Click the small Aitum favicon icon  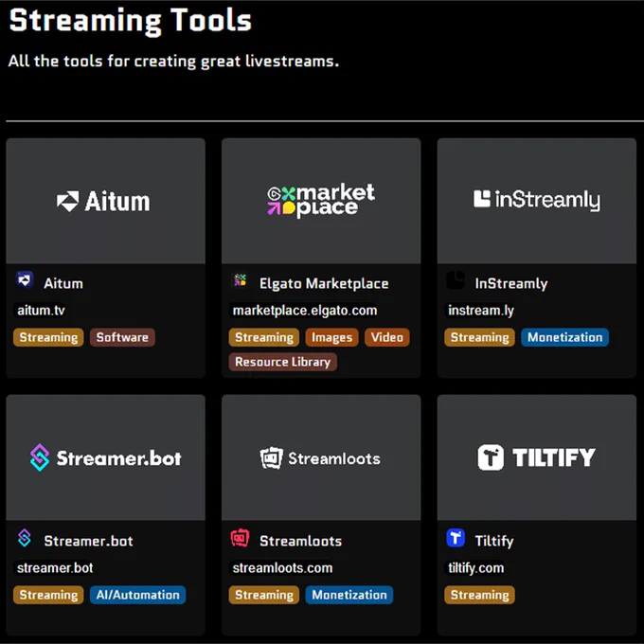(25, 281)
